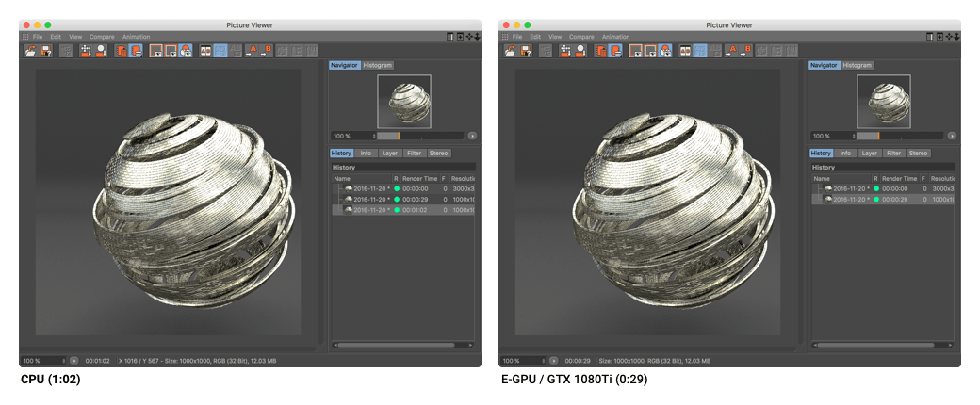Image resolution: width=980 pixels, height=405 pixels.
Task: Open the Compare menu in CPU window
Action: [x=102, y=37]
